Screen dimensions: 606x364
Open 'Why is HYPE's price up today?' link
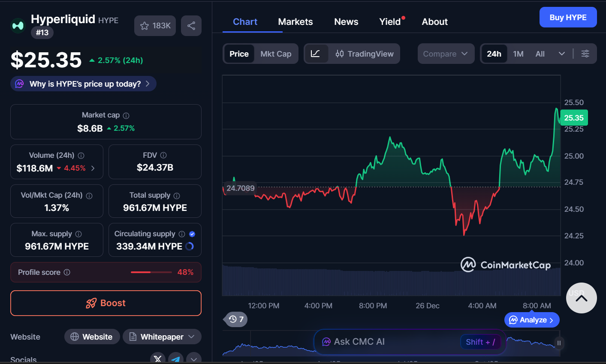pyautogui.click(x=83, y=84)
